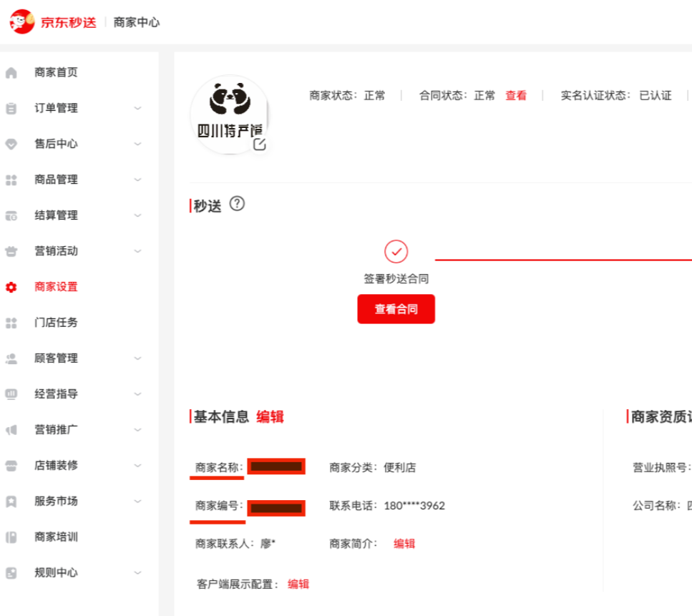Click the 公司名称 label
This screenshot has height=616, width=692.
pyautogui.click(x=656, y=506)
